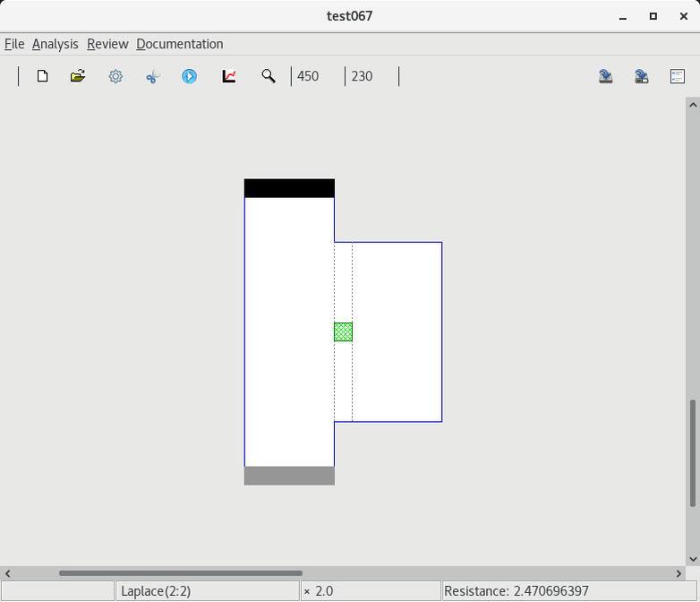The image size is (700, 602).
Task: Open the properties list panel icon
Action: tap(678, 76)
